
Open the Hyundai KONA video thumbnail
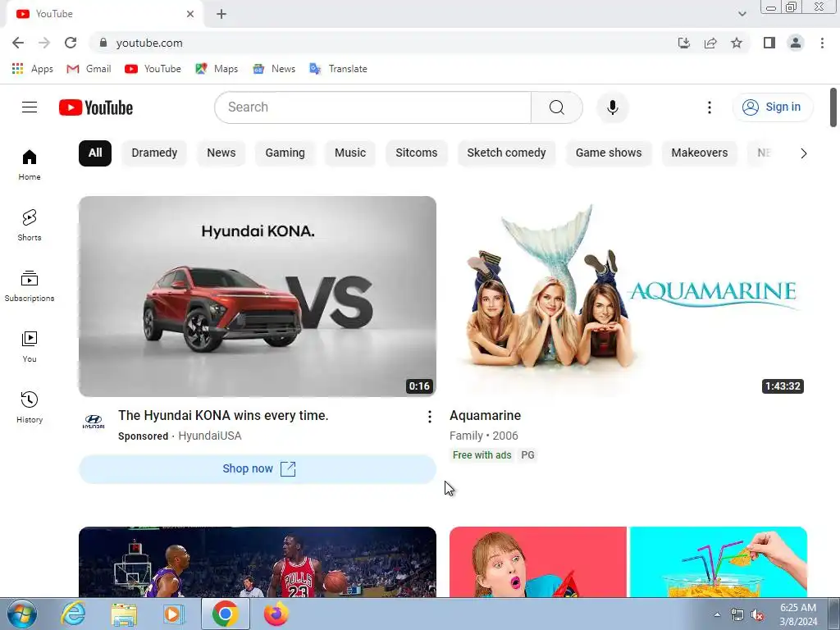click(257, 296)
